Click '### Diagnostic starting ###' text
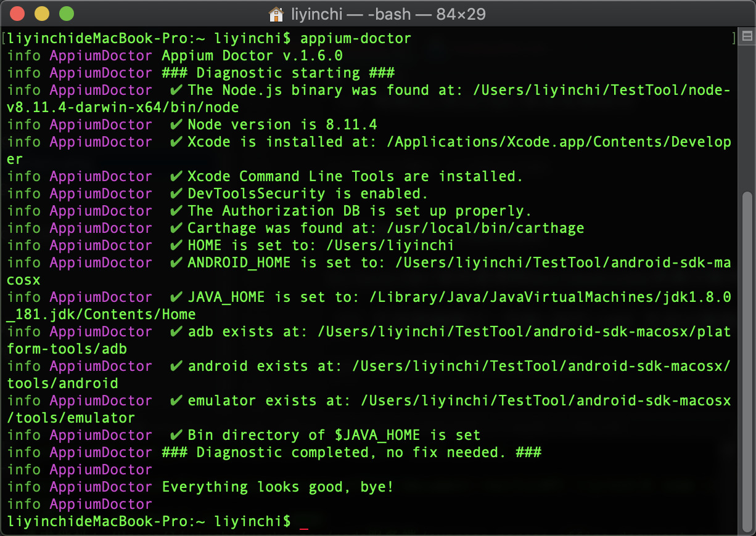The height and width of the screenshot is (536, 756). pos(278,73)
